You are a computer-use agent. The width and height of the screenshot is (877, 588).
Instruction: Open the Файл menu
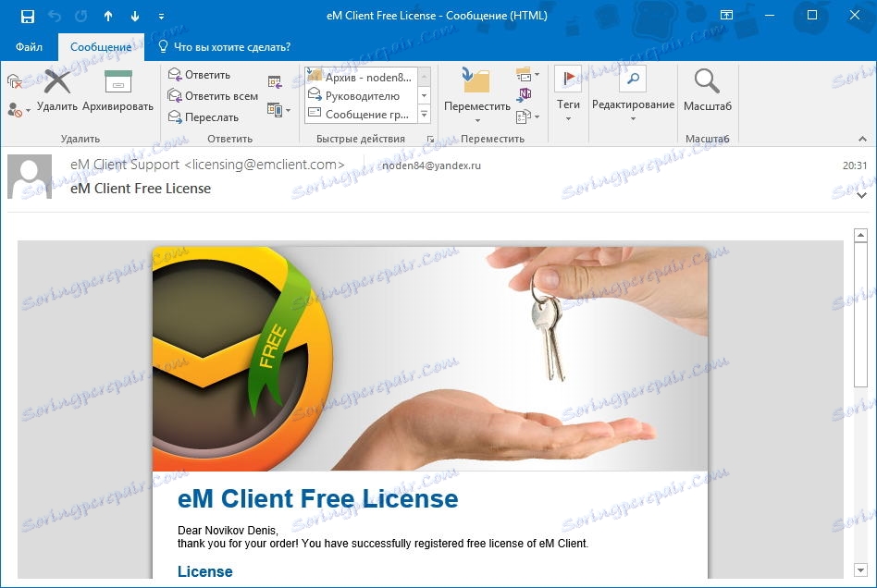(29, 47)
